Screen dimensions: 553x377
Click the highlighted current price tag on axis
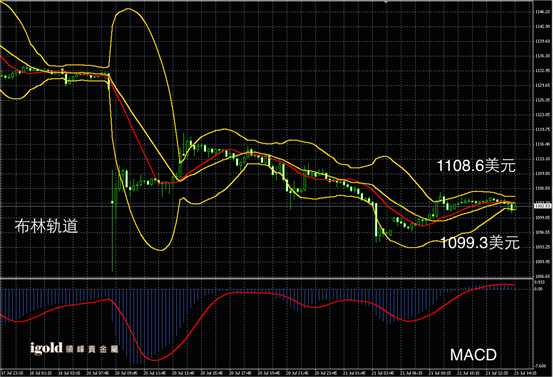tap(543, 206)
